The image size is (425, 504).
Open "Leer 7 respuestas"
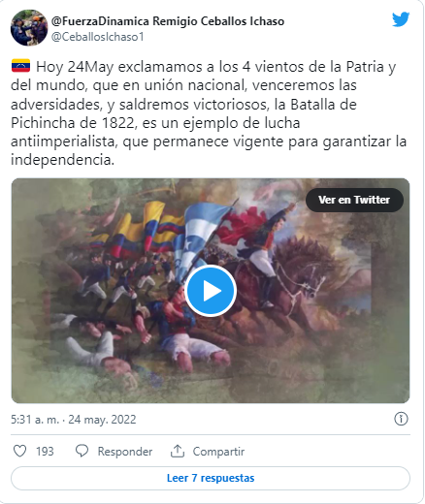[x=211, y=478]
